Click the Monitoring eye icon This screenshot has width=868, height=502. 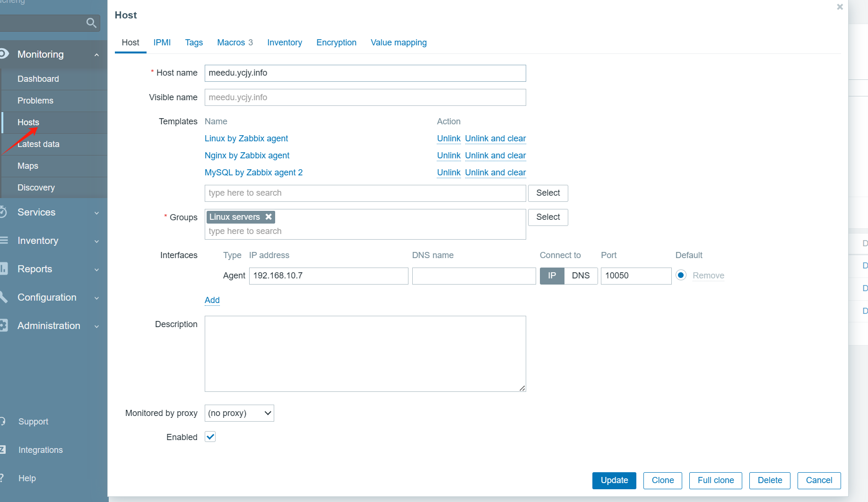(3, 54)
